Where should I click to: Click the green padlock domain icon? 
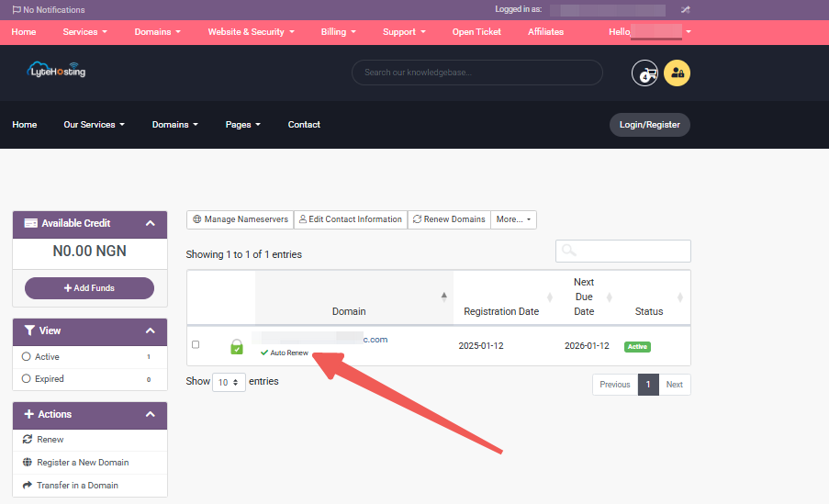click(237, 346)
